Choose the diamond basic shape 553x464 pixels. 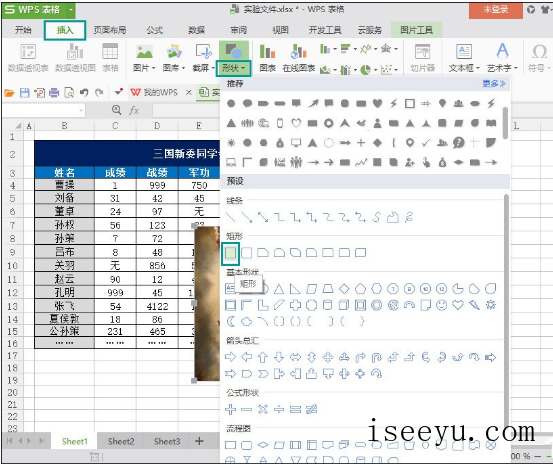[344, 289]
